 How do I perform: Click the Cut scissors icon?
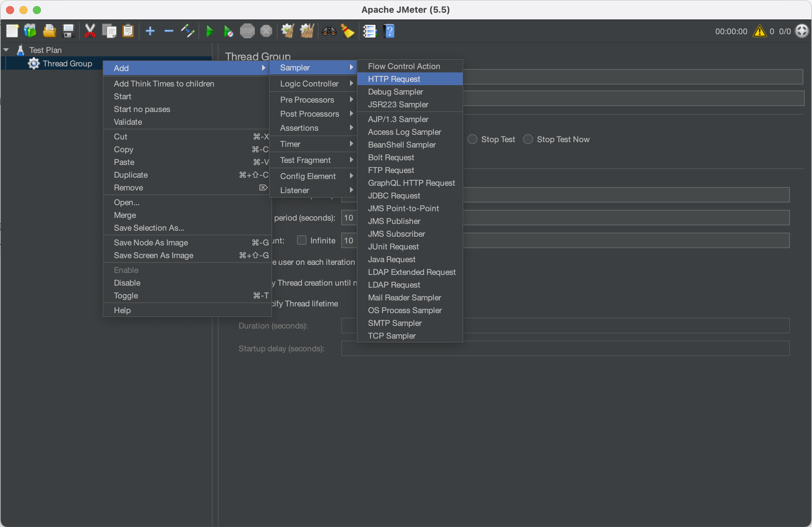pyautogui.click(x=90, y=31)
